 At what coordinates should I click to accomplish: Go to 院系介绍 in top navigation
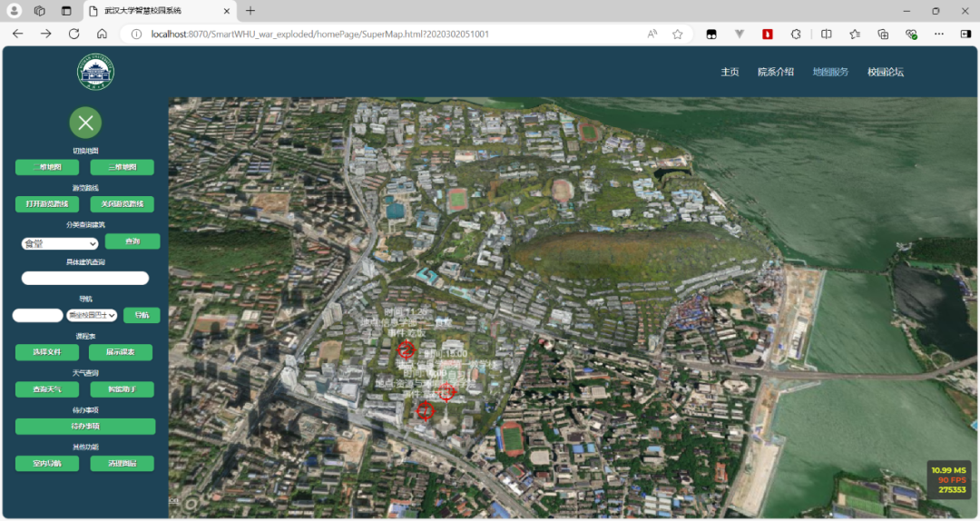(x=775, y=73)
